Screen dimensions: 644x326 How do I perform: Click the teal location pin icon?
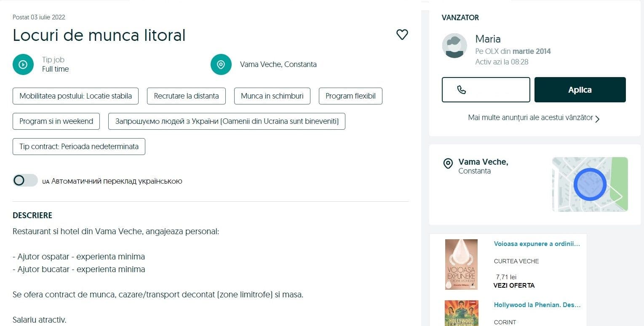[221, 64]
